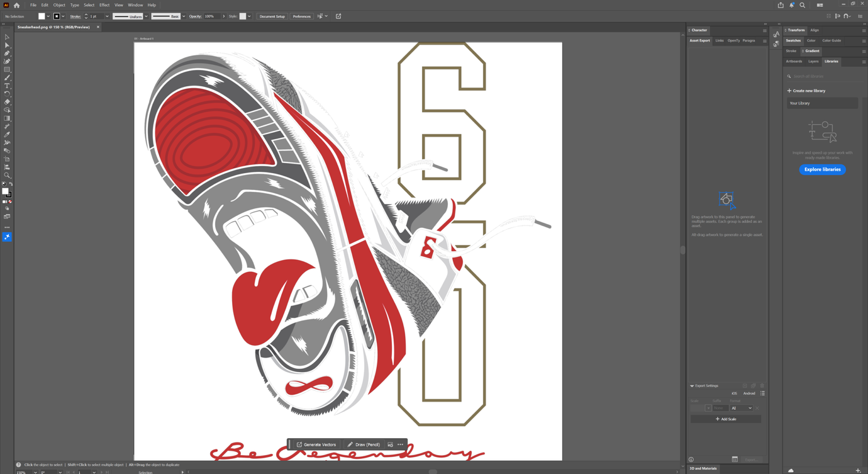Open the Links tab
The height and width of the screenshot is (474, 868).
pos(720,40)
